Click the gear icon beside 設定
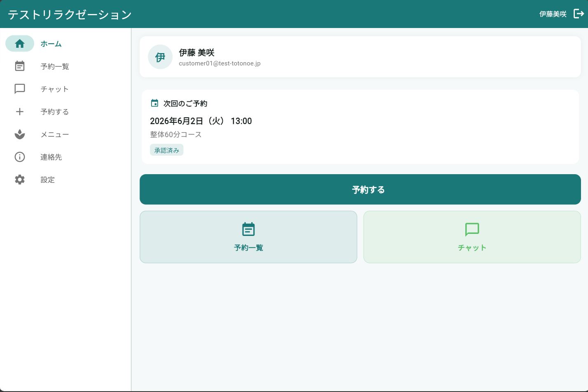 pyautogui.click(x=20, y=180)
